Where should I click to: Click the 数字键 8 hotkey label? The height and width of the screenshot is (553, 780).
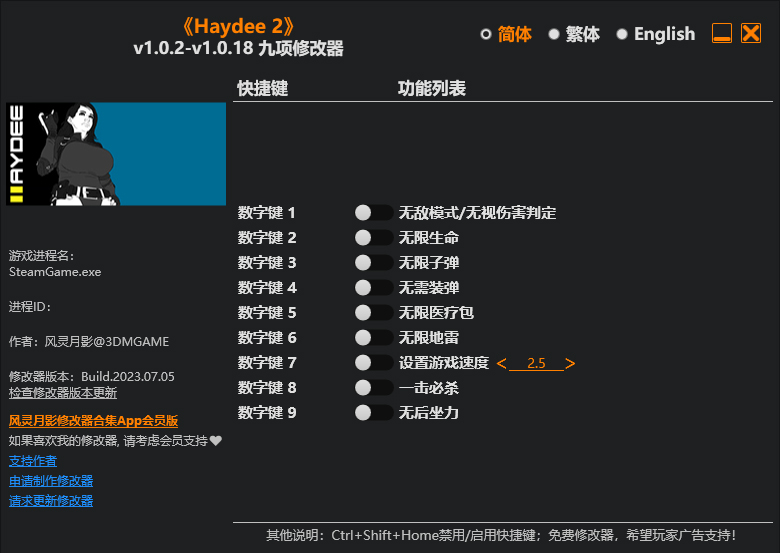[x=267, y=387]
